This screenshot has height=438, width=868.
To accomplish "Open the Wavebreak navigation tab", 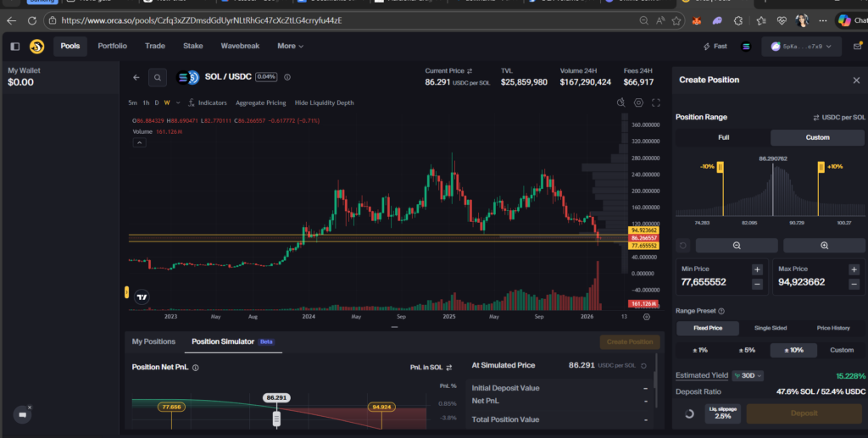I will pyautogui.click(x=240, y=47).
